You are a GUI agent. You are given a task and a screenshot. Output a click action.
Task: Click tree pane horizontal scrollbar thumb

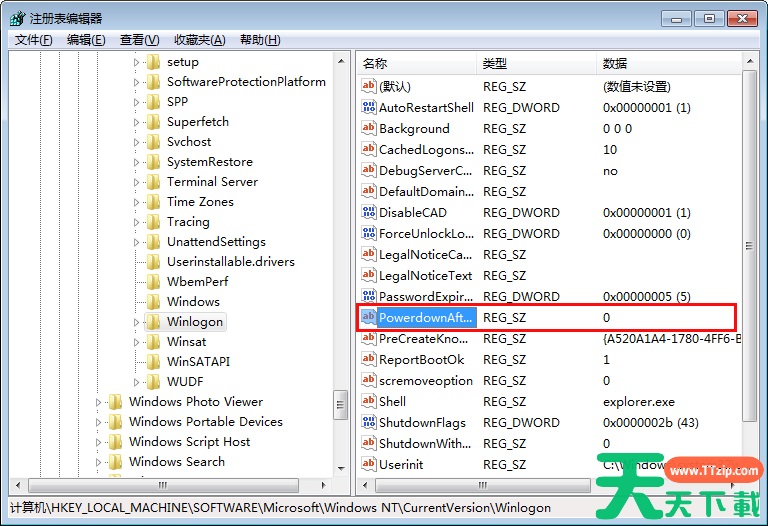point(163,485)
